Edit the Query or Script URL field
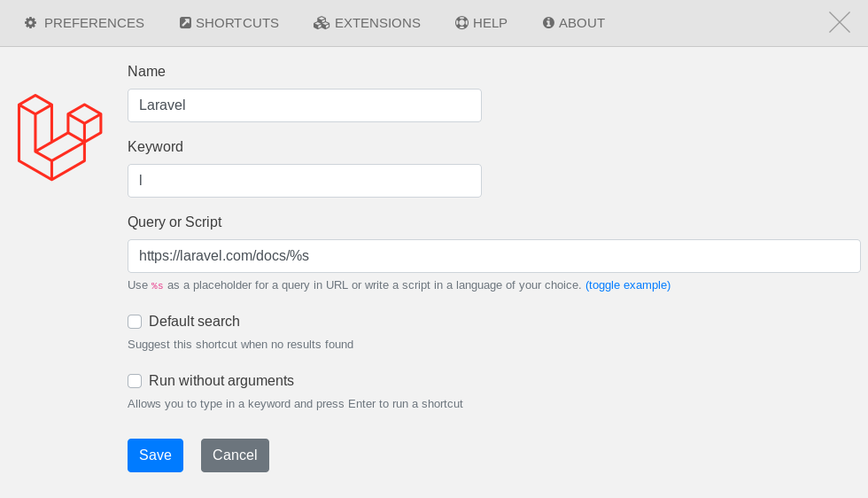 pyautogui.click(x=494, y=256)
